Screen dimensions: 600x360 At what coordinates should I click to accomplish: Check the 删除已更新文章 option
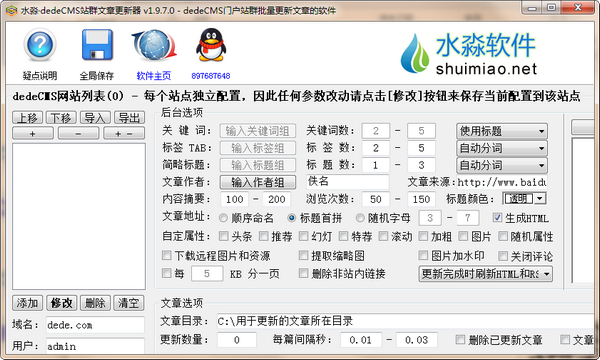click(x=460, y=339)
